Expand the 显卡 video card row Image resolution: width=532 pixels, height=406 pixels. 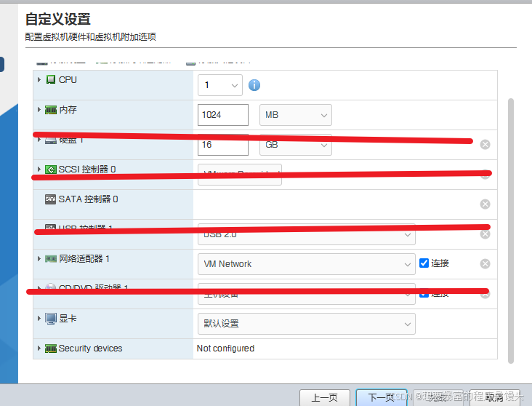pyautogui.click(x=39, y=319)
